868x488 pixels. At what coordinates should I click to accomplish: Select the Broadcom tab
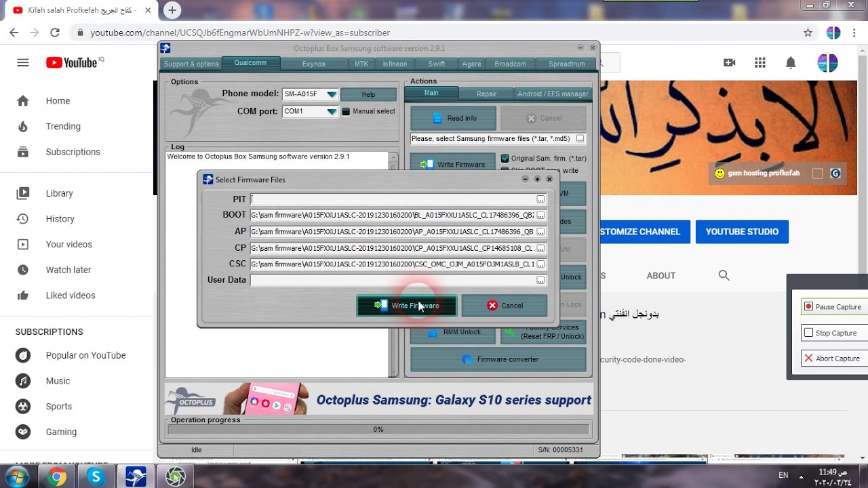(510, 64)
